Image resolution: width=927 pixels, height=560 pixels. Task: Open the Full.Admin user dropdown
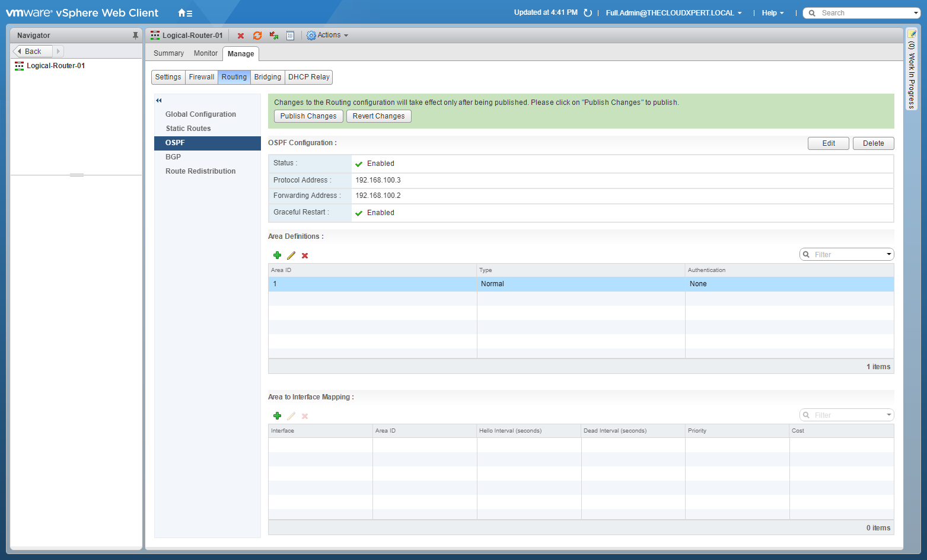coord(673,13)
